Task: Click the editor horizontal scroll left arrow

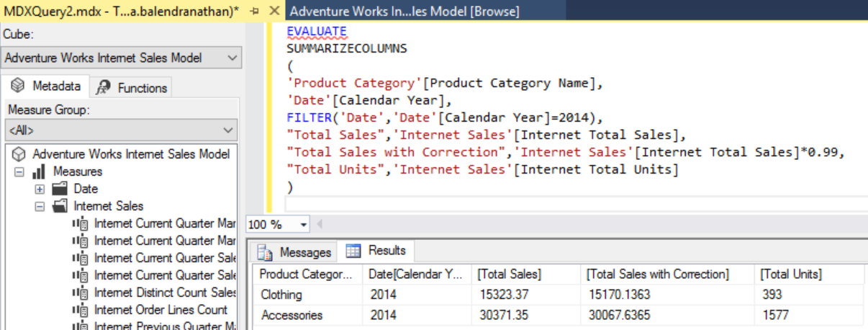Action: [320, 224]
